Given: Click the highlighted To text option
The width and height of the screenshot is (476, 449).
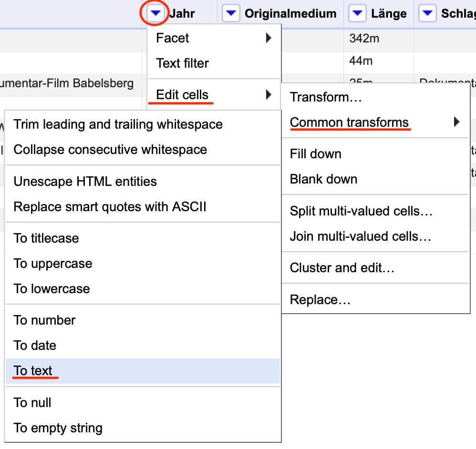Looking at the screenshot, I should (x=33, y=371).
